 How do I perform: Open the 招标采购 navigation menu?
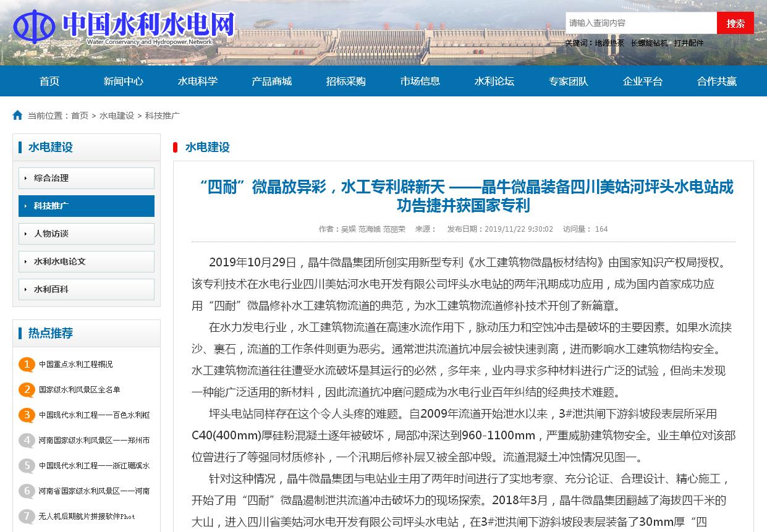(346, 82)
